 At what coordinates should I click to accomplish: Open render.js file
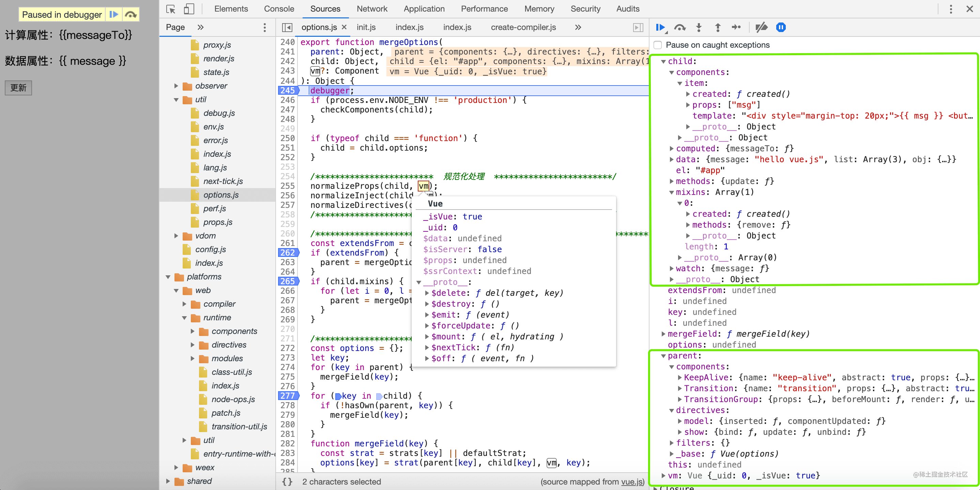click(x=218, y=59)
